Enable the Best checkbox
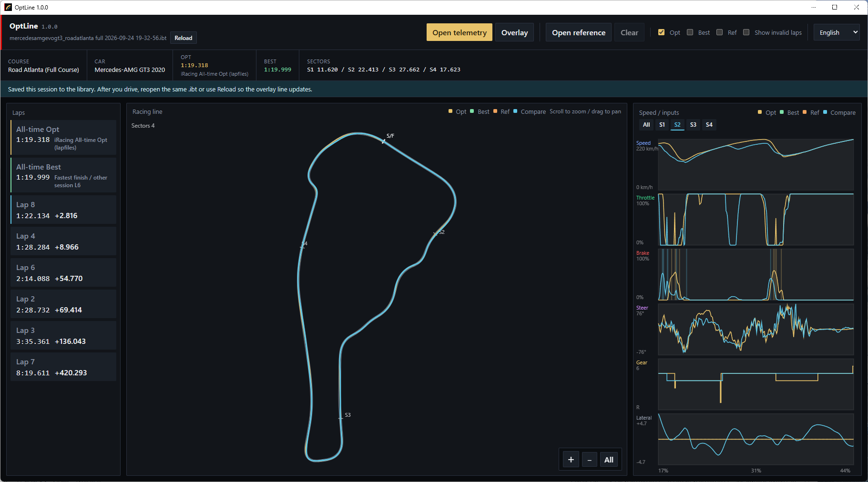Viewport: 868px width, 482px height. pyautogui.click(x=690, y=32)
